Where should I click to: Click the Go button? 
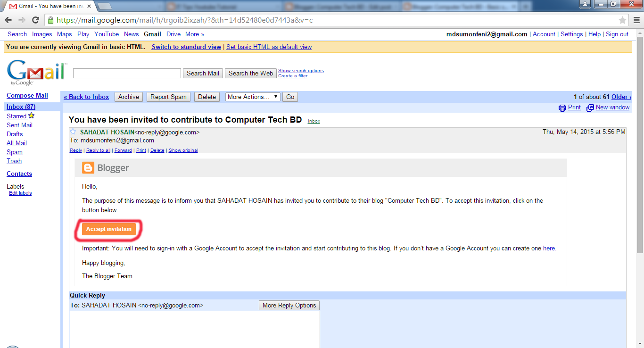[x=290, y=97]
